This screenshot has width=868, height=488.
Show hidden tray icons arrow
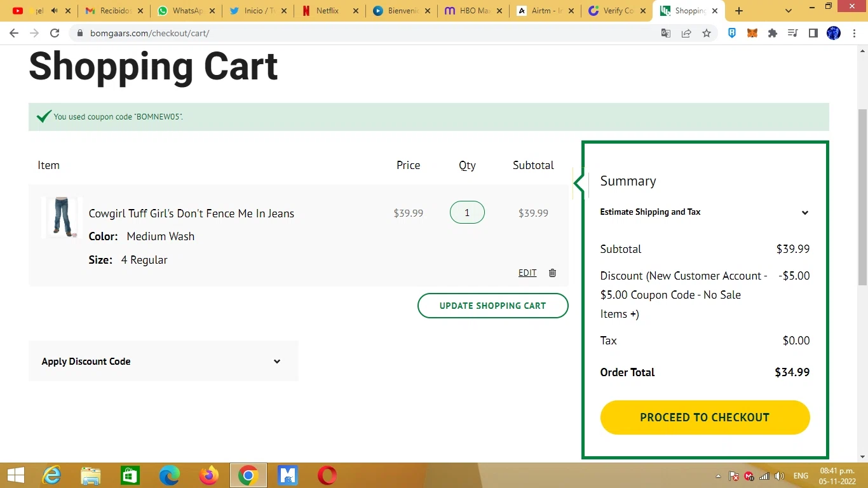coord(719,476)
